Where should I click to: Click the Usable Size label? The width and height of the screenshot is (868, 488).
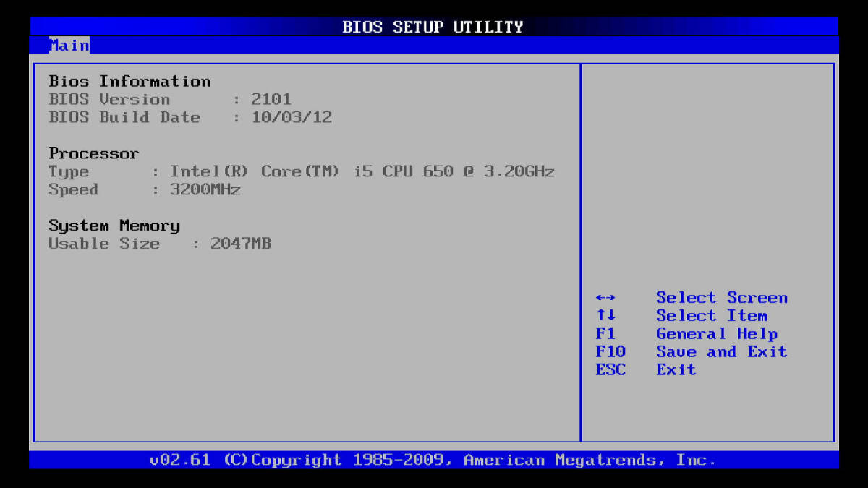click(x=104, y=244)
